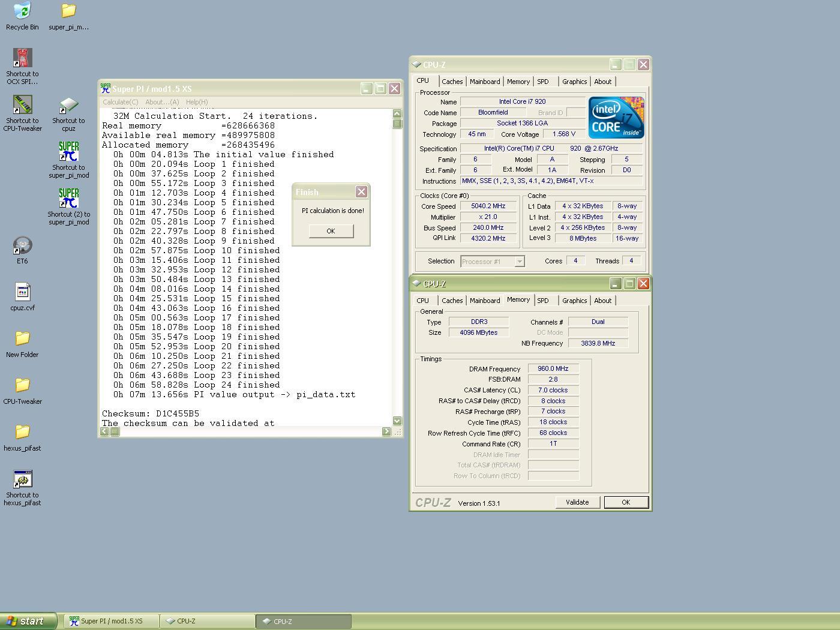Click the Command Rate 1T value
The image size is (840, 630).
[x=553, y=443]
